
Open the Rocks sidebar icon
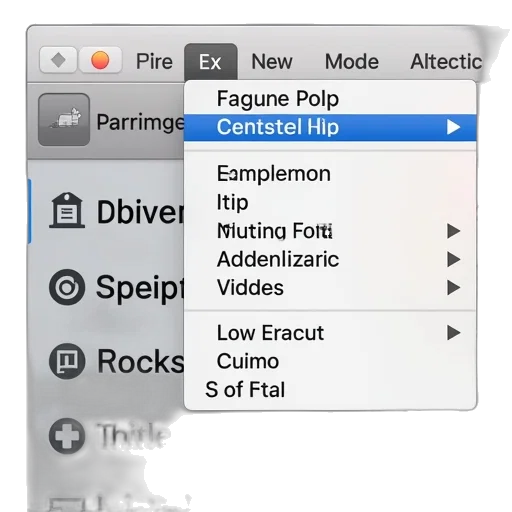click(67, 361)
